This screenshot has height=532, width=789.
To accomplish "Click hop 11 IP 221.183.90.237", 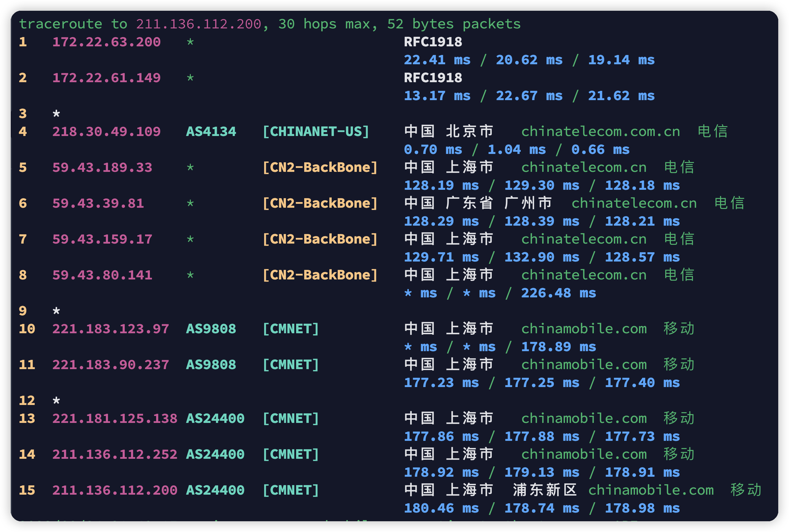I will pos(111,365).
